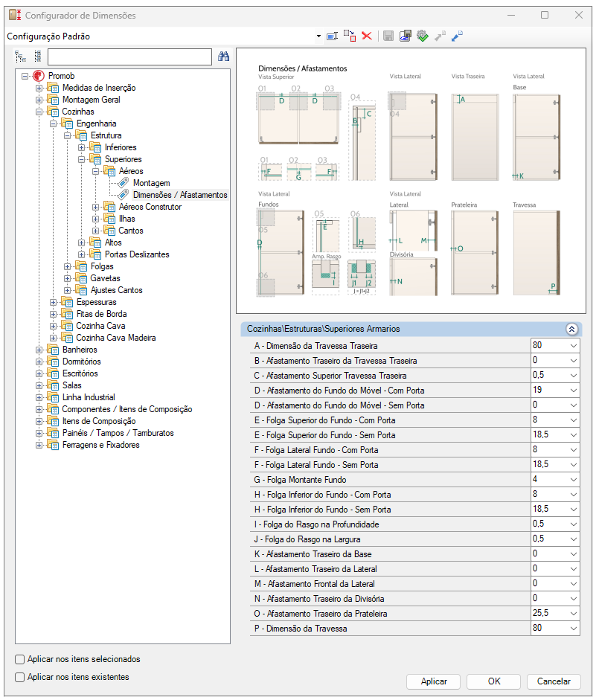Click the Dimensões / Afastamentos diagram image
Image resolution: width=599 pixels, height=700 pixels.
pyautogui.click(x=411, y=181)
